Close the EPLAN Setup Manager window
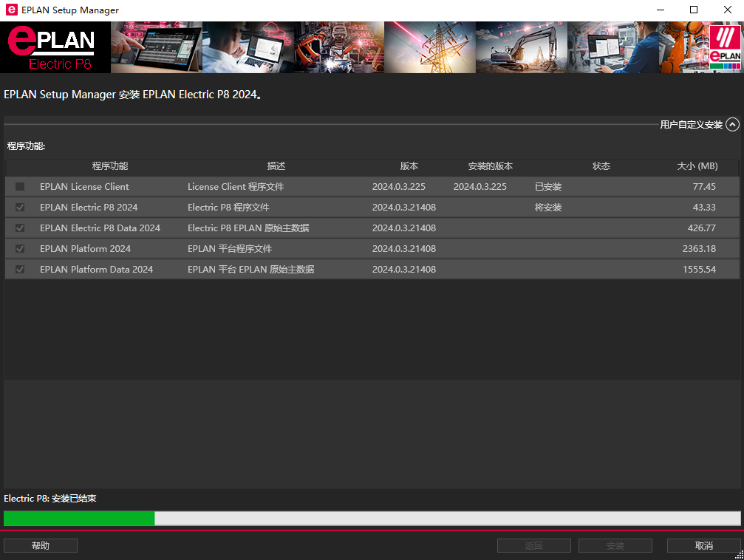744x560 pixels. [x=728, y=10]
